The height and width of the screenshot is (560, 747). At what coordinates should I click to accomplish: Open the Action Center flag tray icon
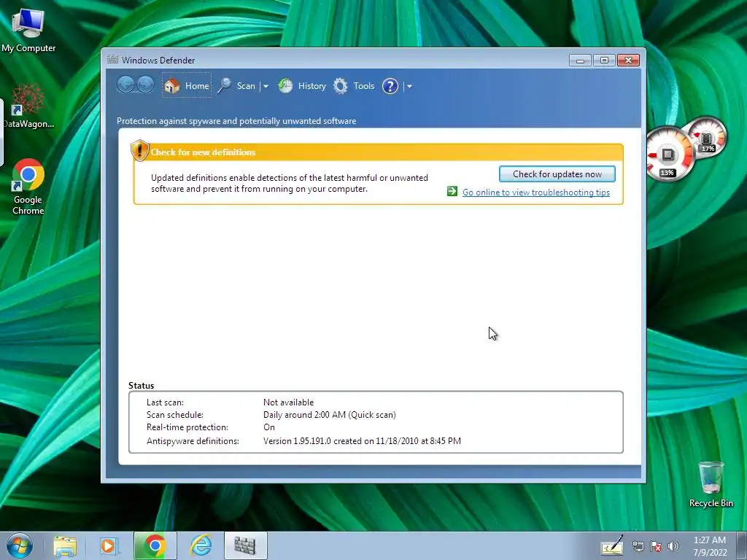[656, 546]
